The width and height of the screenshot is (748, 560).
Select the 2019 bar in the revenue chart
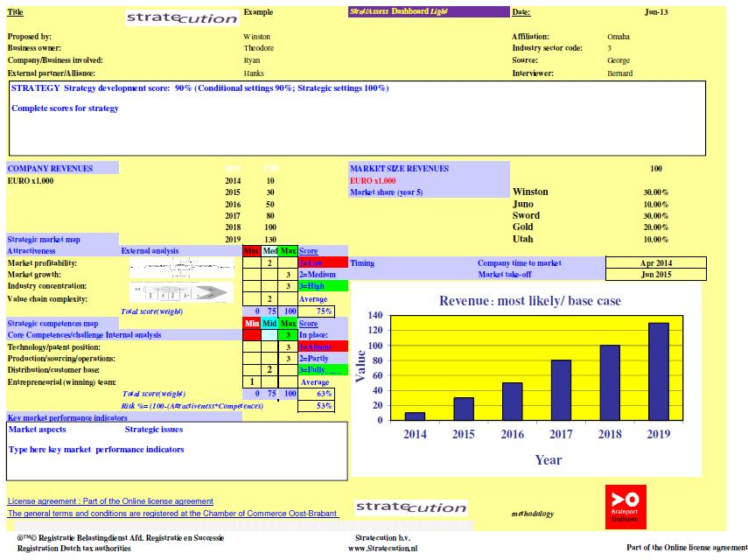pyautogui.click(x=657, y=371)
